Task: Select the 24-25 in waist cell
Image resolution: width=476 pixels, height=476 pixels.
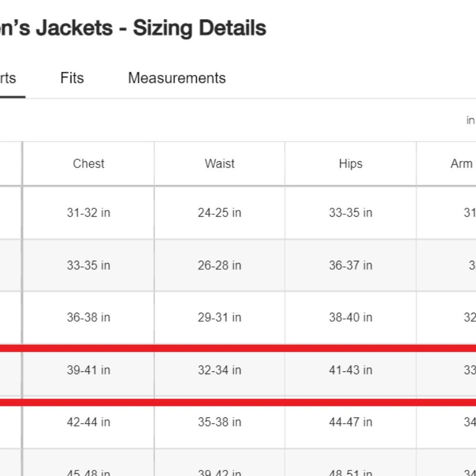Action: coord(219,213)
